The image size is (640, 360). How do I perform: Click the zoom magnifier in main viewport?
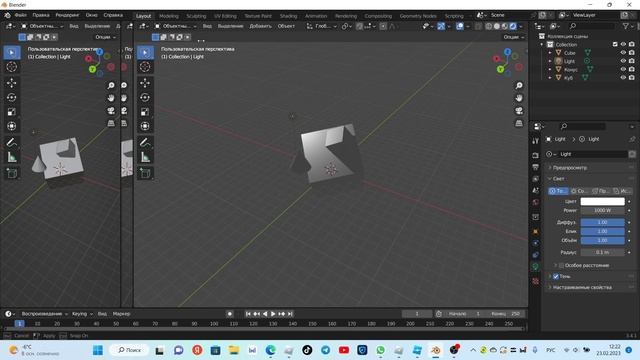519,85
